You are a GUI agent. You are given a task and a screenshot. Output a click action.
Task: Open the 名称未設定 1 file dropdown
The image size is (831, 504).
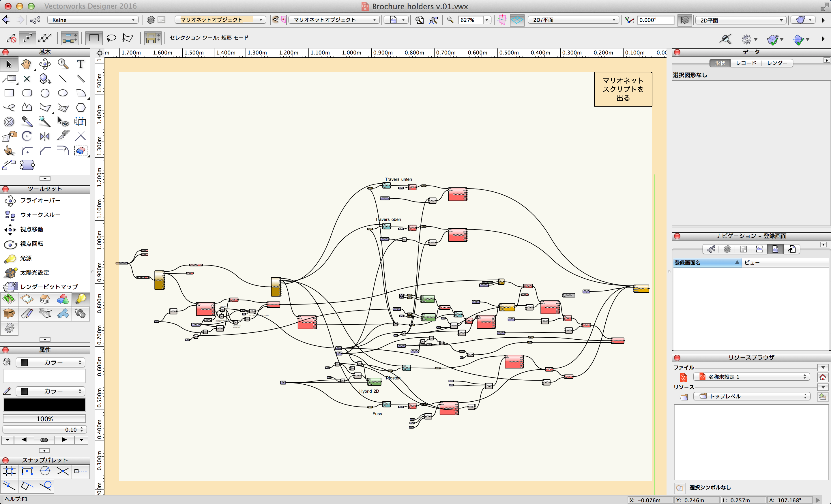(x=751, y=377)
